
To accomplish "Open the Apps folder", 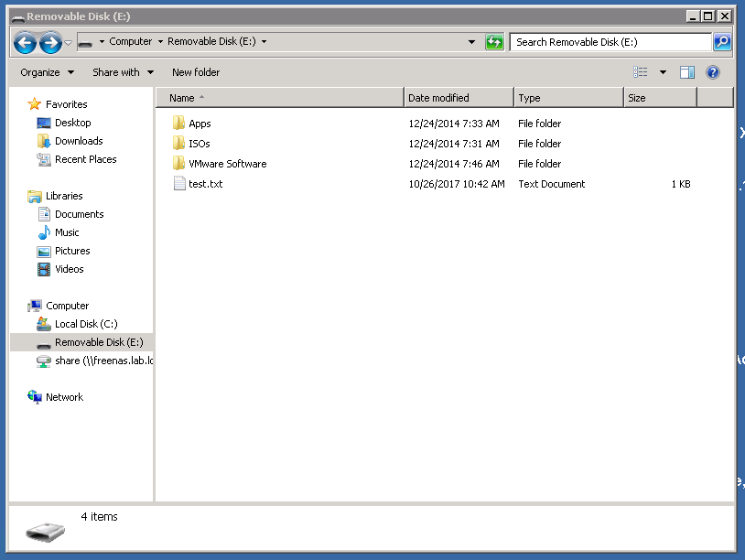I will pos(200,124).
